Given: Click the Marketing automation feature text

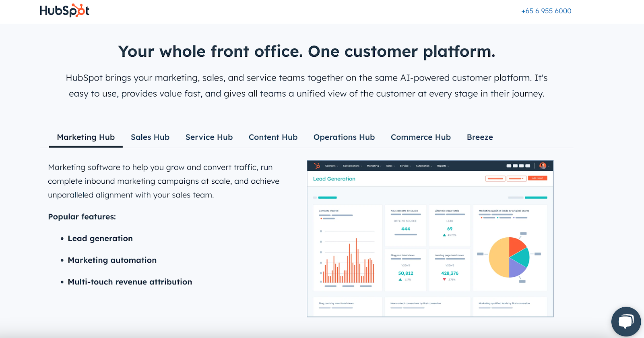Looking at the screenshot, I should point(112,260).
